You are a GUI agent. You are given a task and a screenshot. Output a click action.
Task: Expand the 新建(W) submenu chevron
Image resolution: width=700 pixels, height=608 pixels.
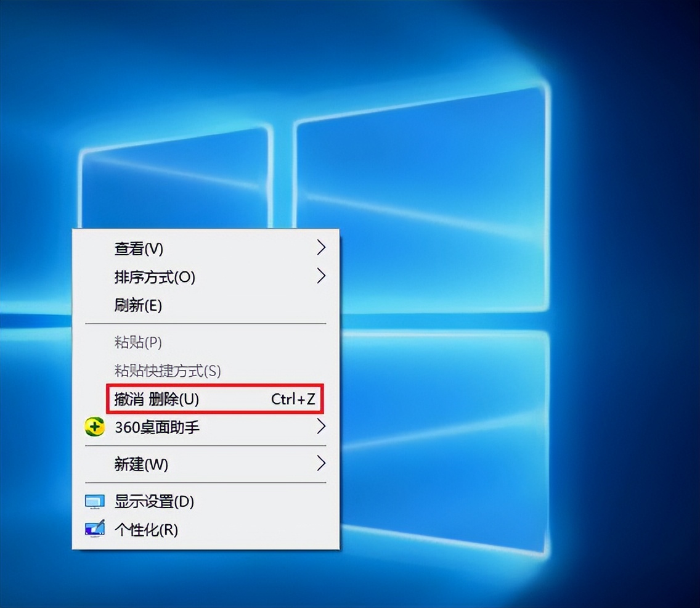tap(321, 463)
